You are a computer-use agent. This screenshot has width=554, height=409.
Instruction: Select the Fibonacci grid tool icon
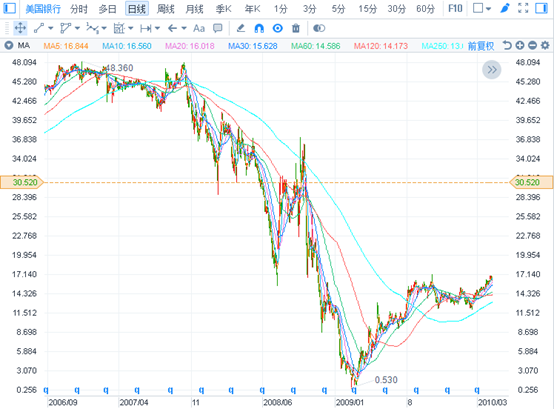pos(119,28)
